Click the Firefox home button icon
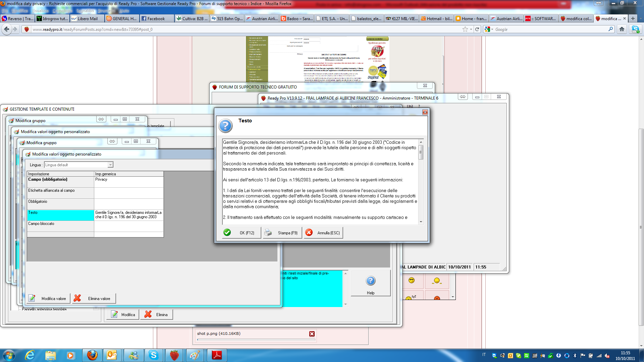The width and height of the screenshot is (644, 362). tap(622, 29)
